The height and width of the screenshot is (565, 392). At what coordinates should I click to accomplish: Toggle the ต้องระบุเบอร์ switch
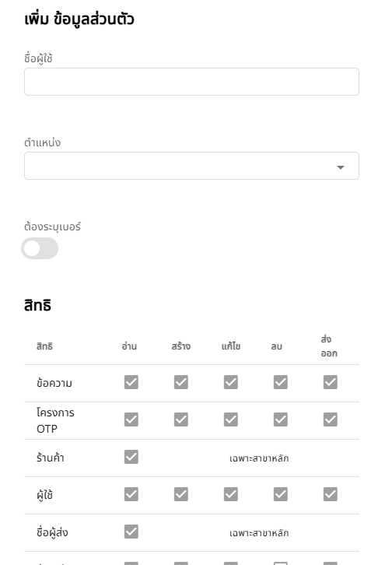pyautogui.click(x=40, y=248)
